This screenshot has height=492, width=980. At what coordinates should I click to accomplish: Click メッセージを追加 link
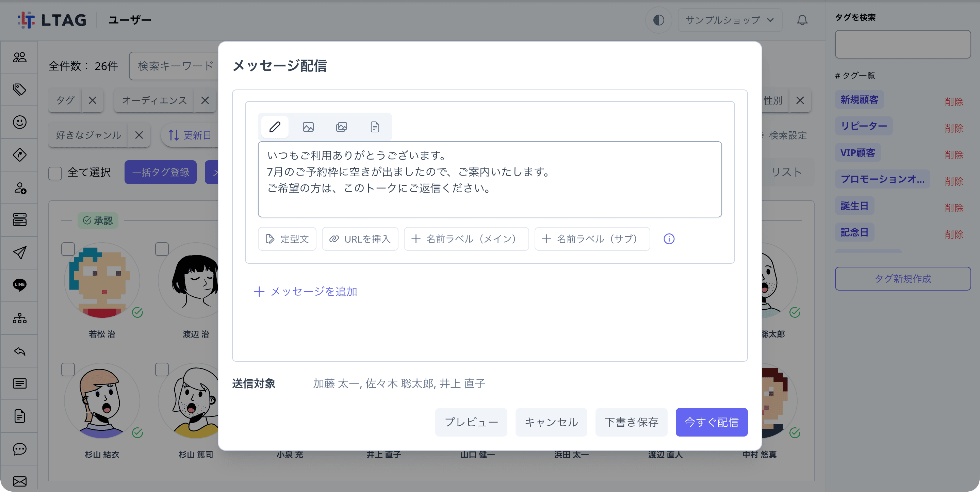coord(305,292)
